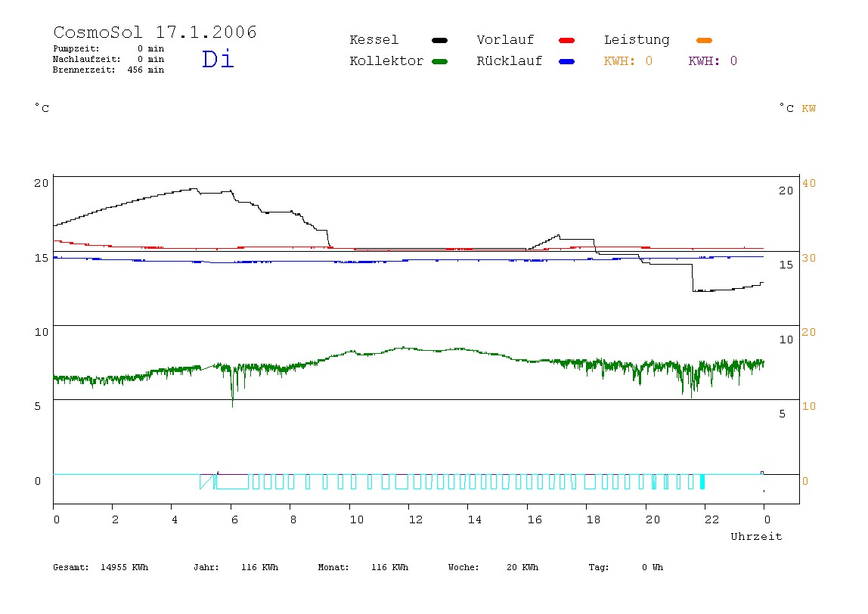Click the '456 min' burner time value
This screenshot has height=614, width=868.
point(146,70)
